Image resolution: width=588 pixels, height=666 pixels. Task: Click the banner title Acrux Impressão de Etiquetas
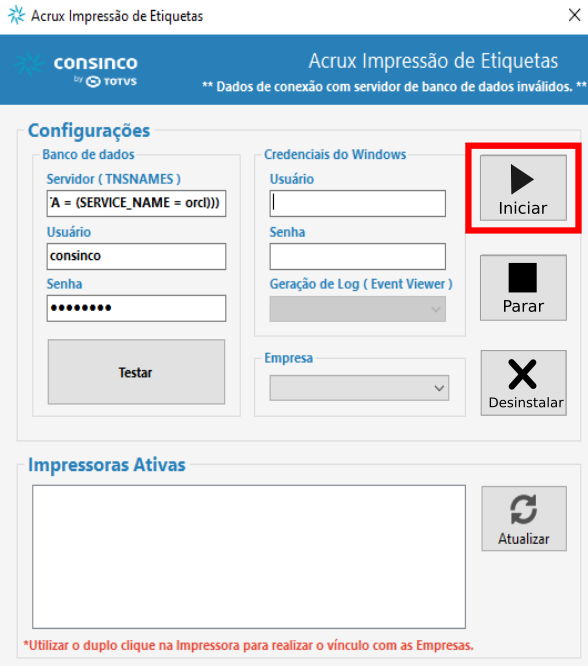(x=433, y=61)
